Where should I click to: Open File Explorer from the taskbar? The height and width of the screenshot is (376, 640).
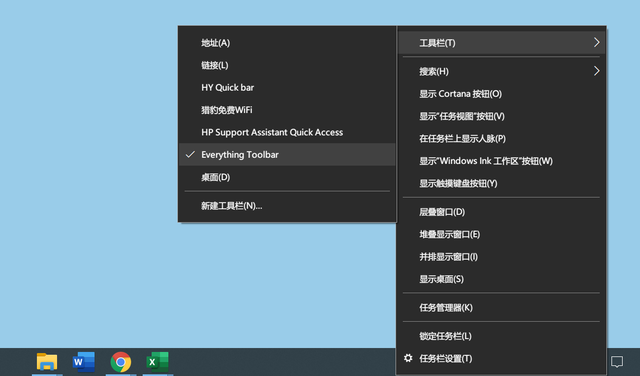click(47, 362)
